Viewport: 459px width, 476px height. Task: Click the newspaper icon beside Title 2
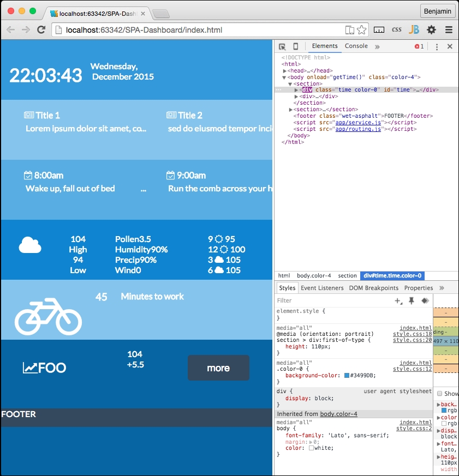coord(171,115)
